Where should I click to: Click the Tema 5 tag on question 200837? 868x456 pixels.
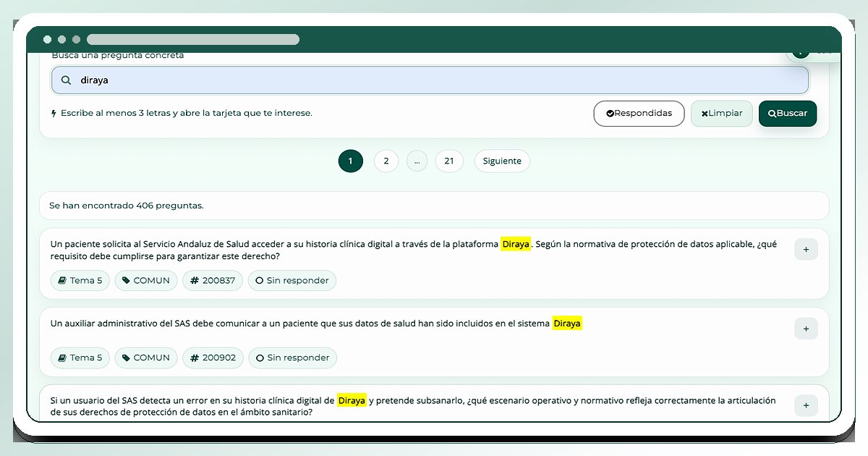click(80, 281)
